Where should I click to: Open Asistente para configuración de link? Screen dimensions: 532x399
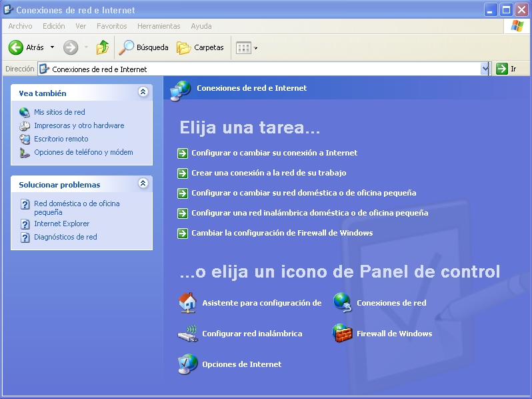coord(262,303)
